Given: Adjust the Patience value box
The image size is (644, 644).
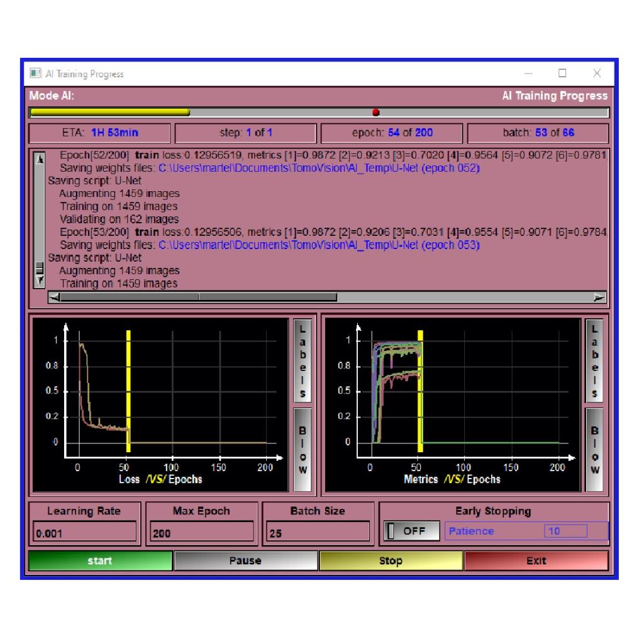Looking at the screenshot, I should (x=565, y=531).
